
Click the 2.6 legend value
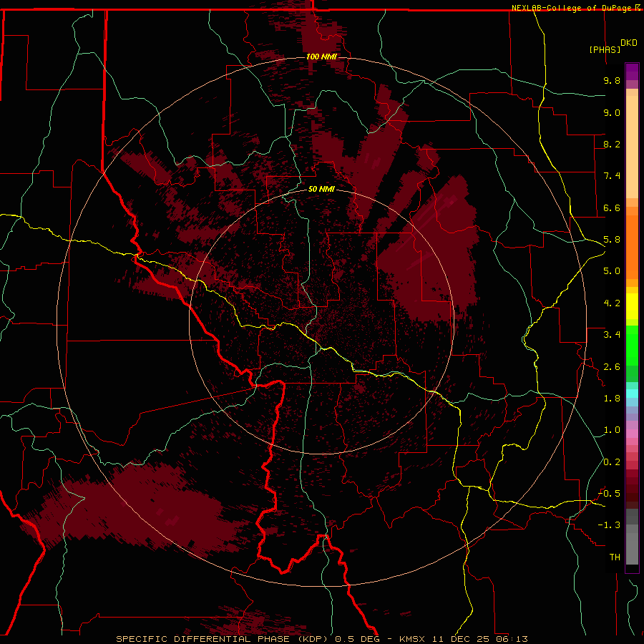(x=612, y=367)
